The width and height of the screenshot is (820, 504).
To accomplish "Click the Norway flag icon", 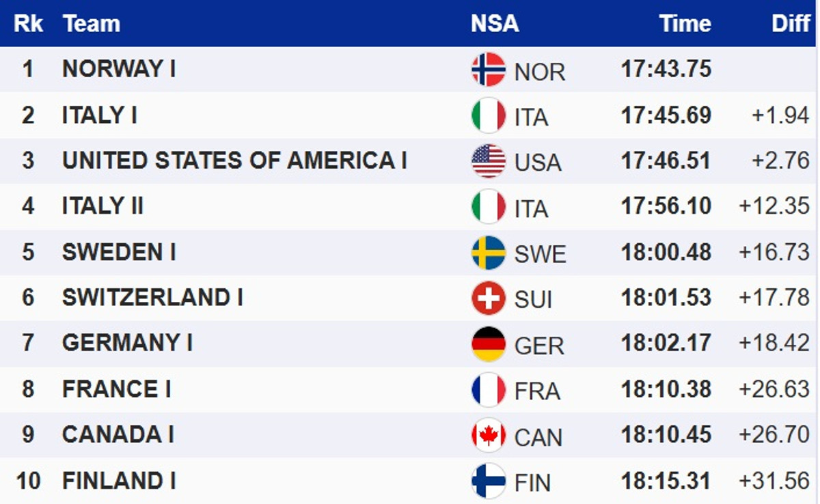I will point(489,70).
